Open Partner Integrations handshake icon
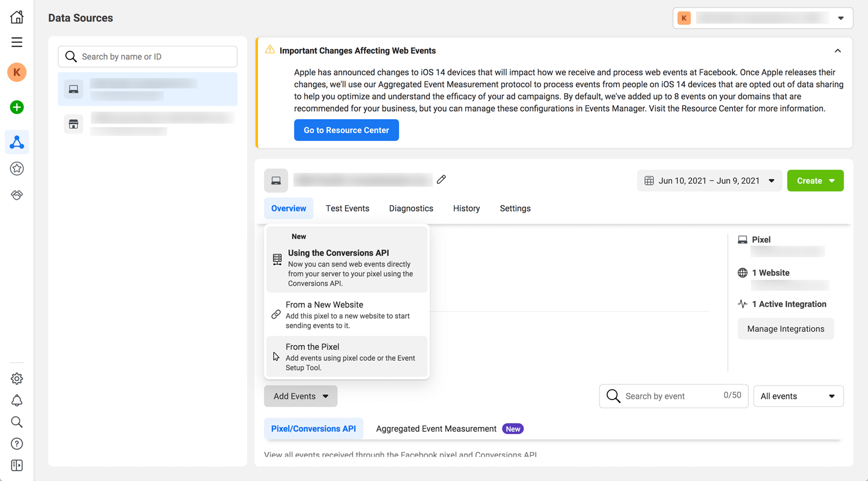 17,195
